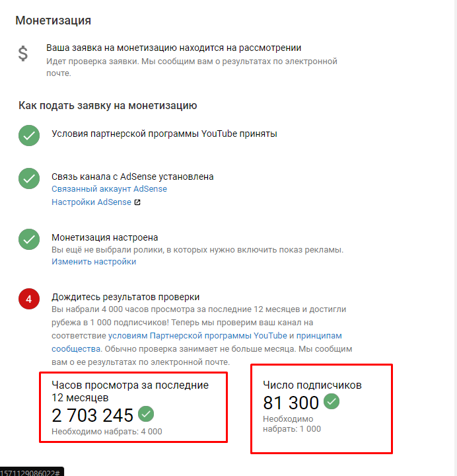Click green checkmark beside AdSense connection step
The height and width of the screenshot is (476, 457).
click(29, 178)
